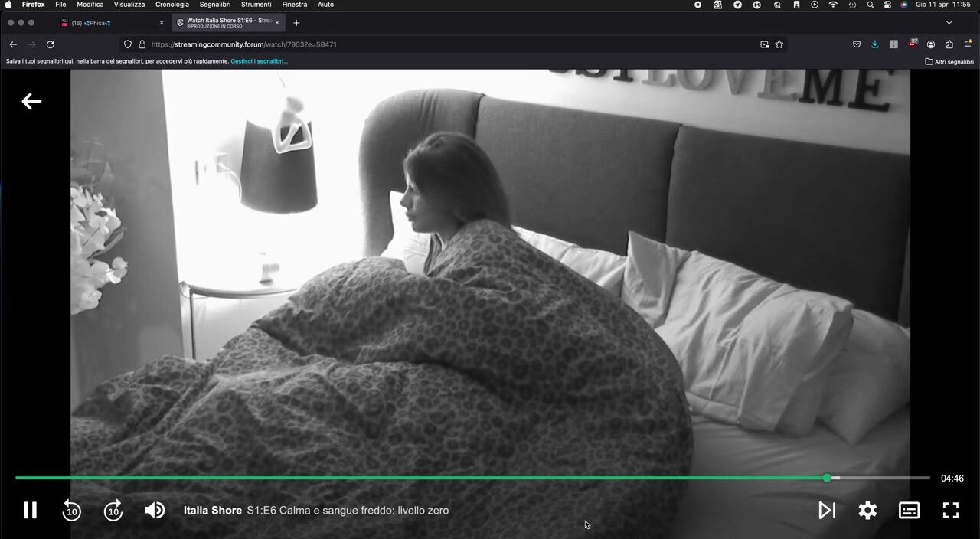980x539 pixels.
Task: Open the Modifica menu
Action: (x=90, y=5)
